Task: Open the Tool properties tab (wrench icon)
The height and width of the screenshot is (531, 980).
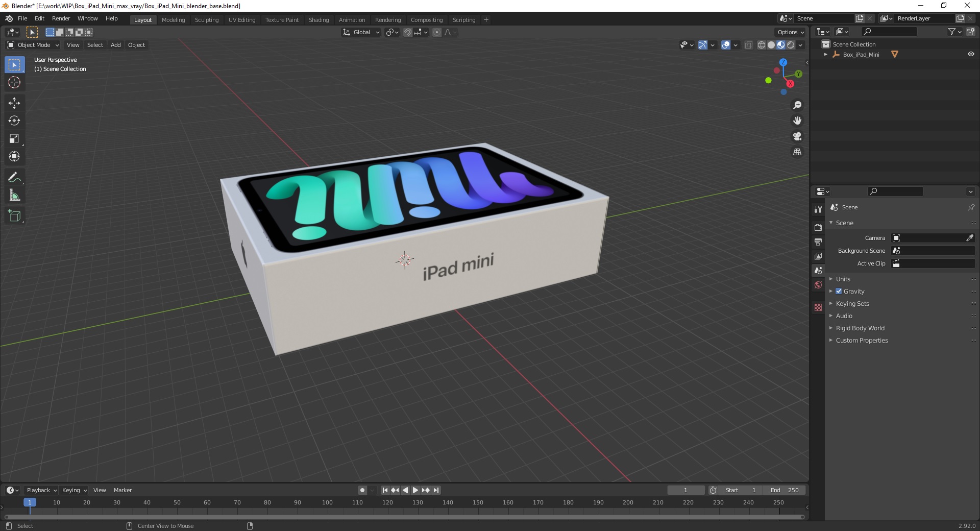Action: click(818, 209)
